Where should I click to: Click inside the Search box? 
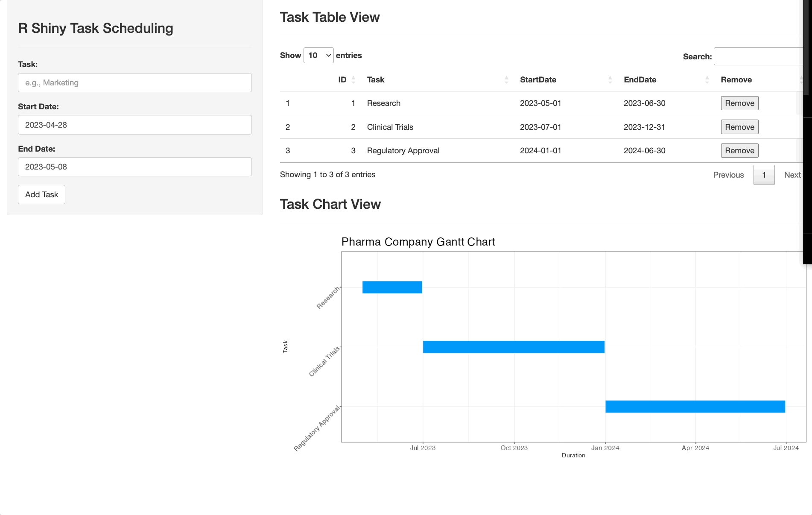[760, 56]
